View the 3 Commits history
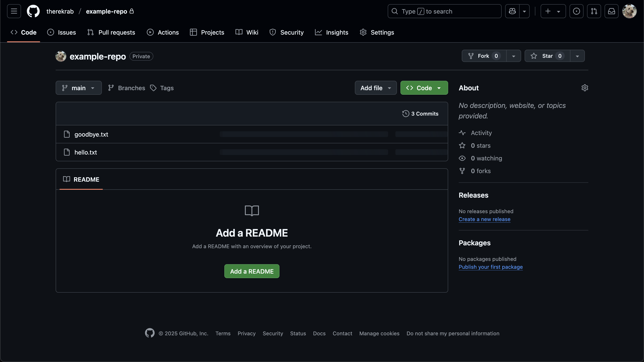Viewport: 644px width, 362px height. point(420,114)
